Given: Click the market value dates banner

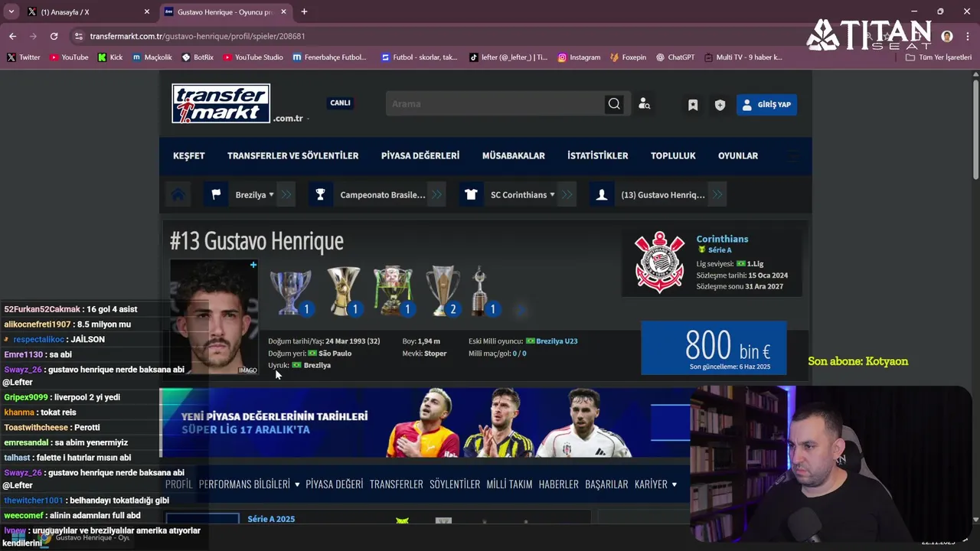Looking at the screenshot, I should point(425,422).
